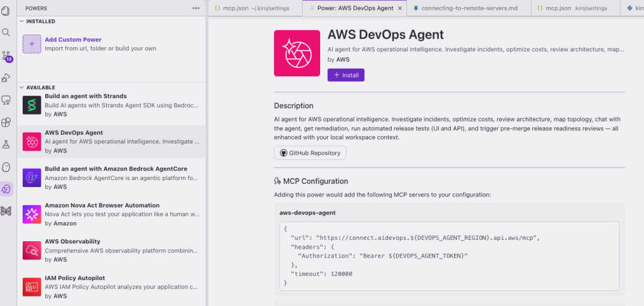Click the Nova Act power icon
This screenshot has width=644, height=306.
tap(32, 214)
